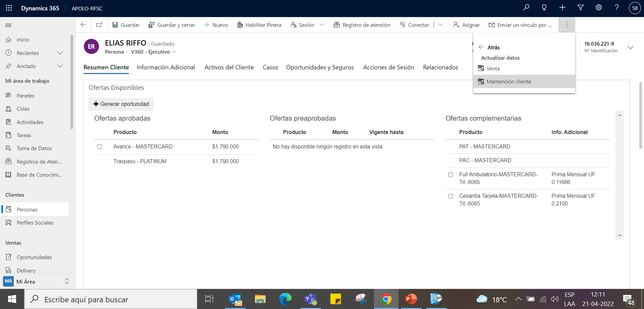Go back using the toolbar arrow
The height and width of the screenshot is (309, 644).
tap(84, 24)
